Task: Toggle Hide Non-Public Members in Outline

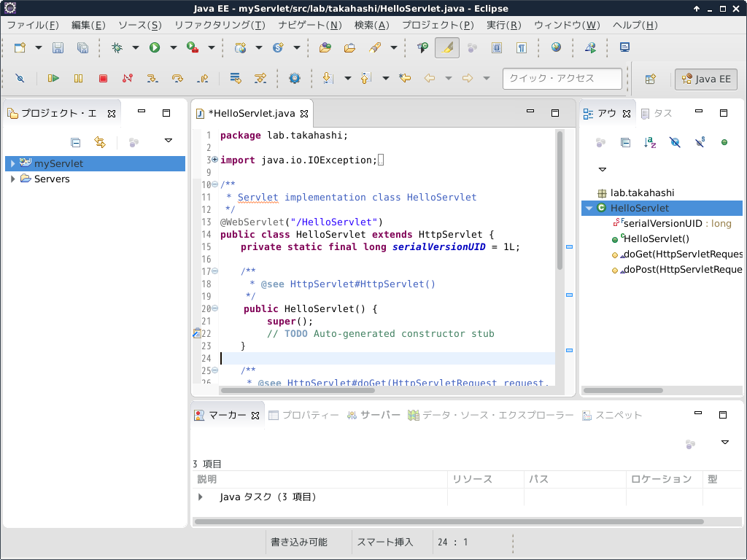Action: [x=724, y=142]
